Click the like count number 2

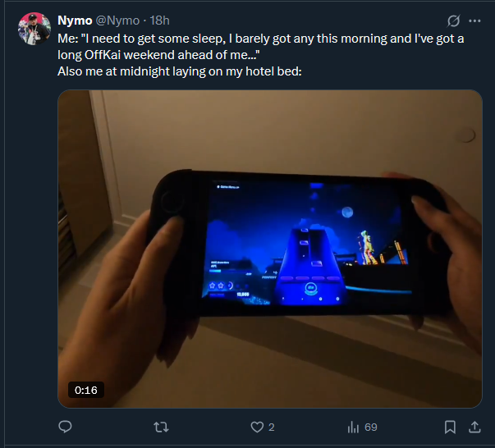(272, 427)
